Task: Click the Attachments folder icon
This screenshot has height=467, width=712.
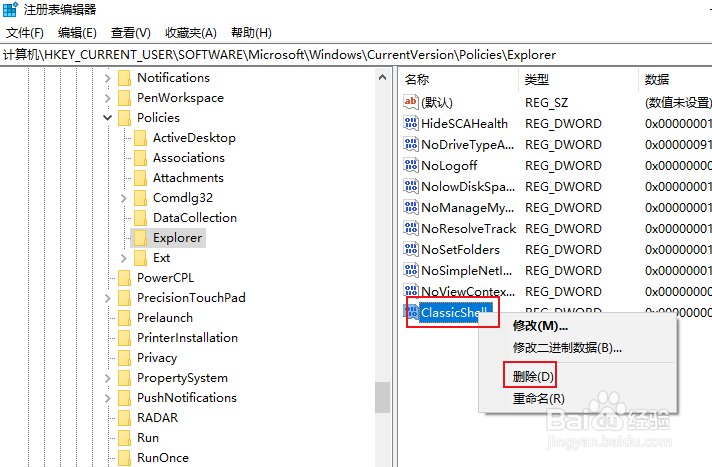Action: pyautogui.click(x=140, y=178)
